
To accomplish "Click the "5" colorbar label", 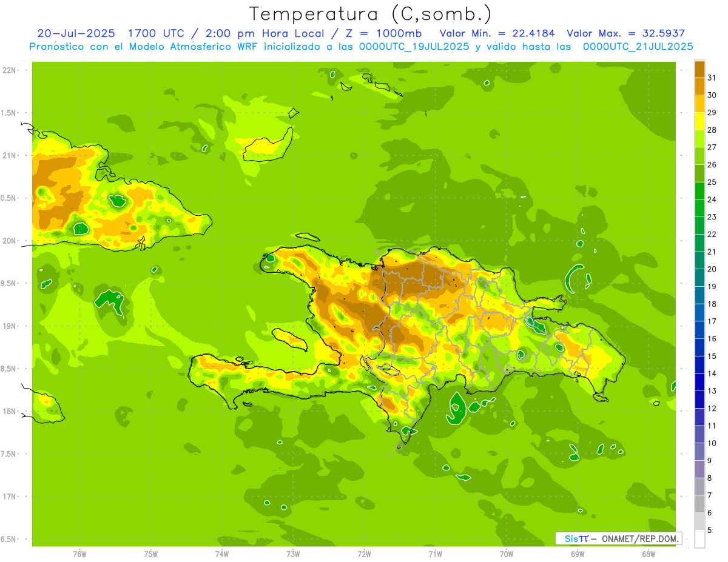I will pos(710,530).
